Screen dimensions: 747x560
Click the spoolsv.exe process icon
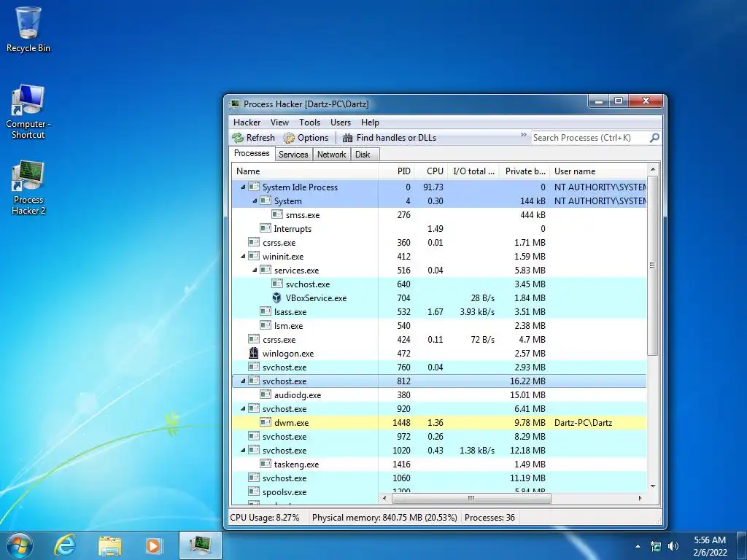[x=254, y=492]
